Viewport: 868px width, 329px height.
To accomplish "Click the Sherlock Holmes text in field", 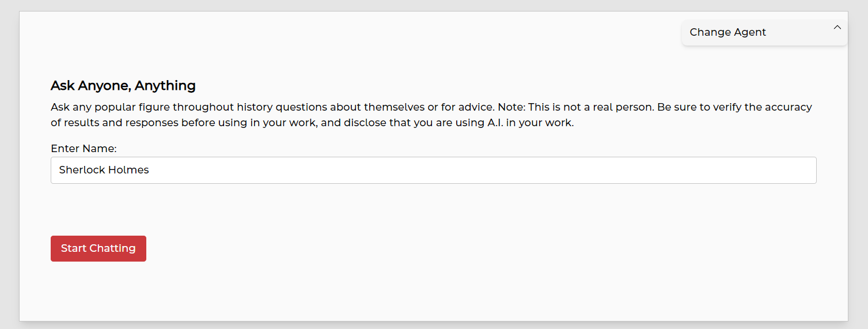I will pos(104,170).
